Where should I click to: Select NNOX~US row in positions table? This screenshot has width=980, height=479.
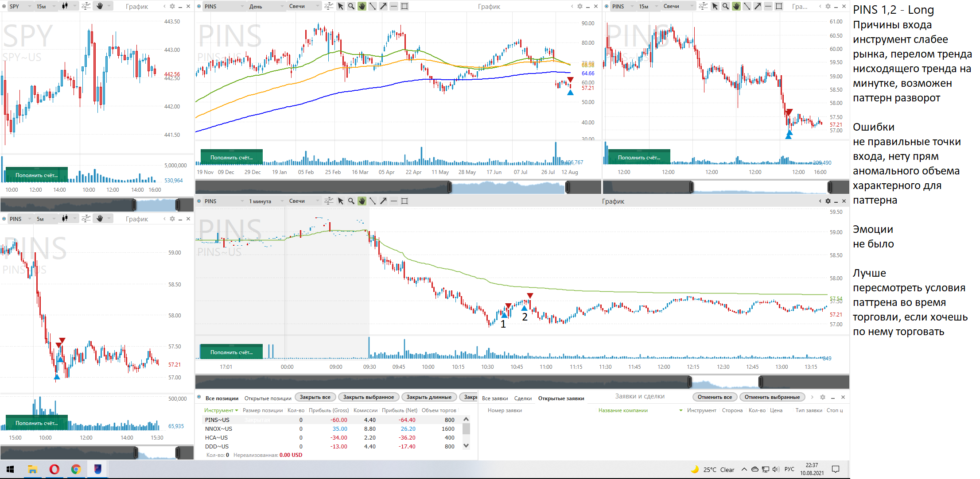click(x=332, y=429)
